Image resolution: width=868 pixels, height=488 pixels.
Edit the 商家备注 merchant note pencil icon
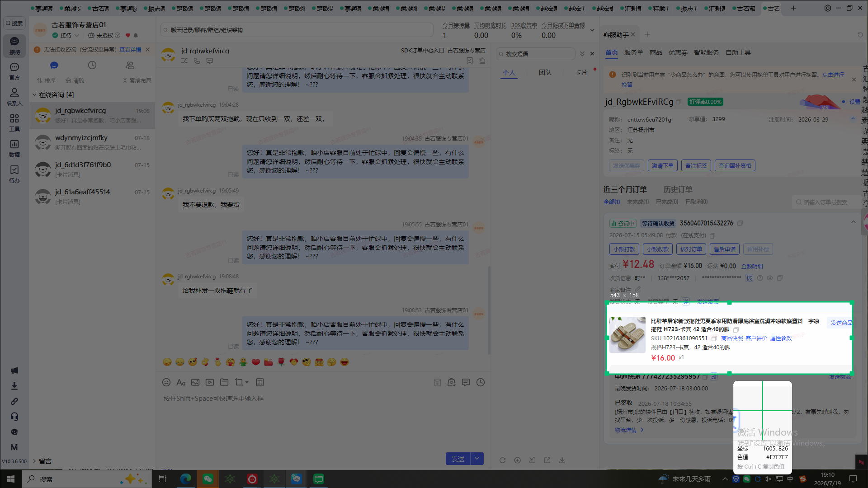point(638,289)
